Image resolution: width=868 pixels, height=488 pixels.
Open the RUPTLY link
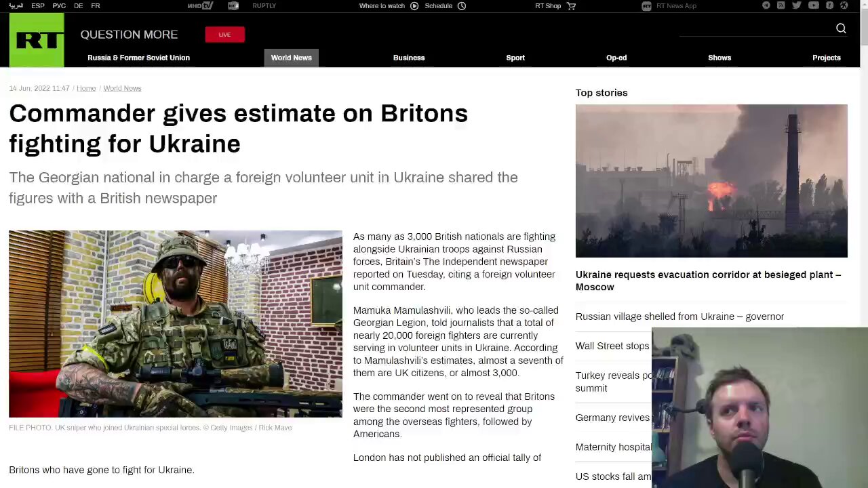pyautogui.click(x=264, y=5)
